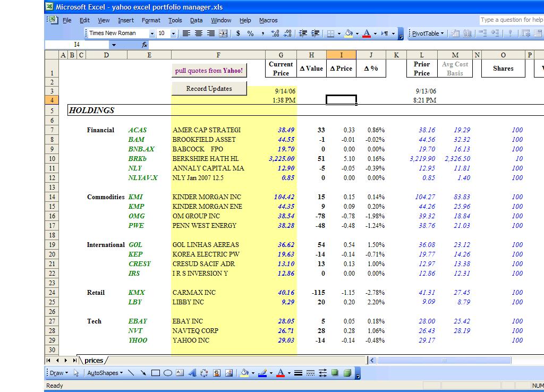Expand Font Color dropdown in Formatting toolbar
This screenshot has height=392, width=544.
375,33
